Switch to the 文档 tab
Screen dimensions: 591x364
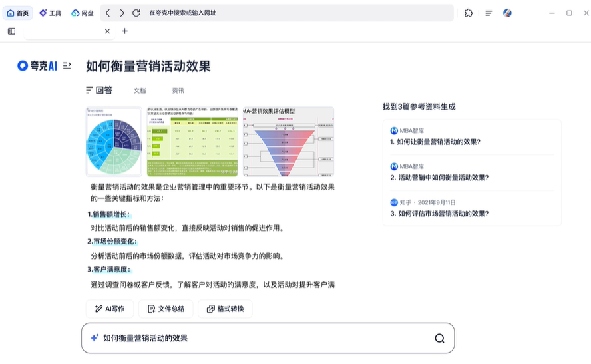click(x=140, y=91)
